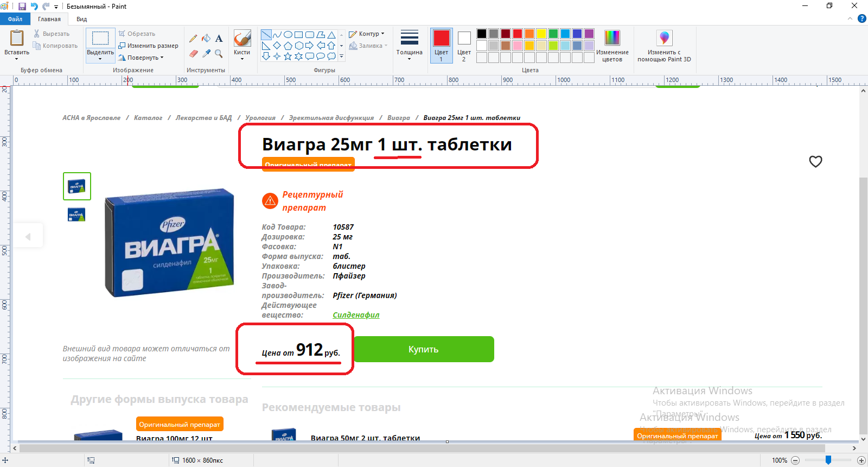Activate Color 2 background selector
This screenshot has width=868, height=467.
click(464, 46)
